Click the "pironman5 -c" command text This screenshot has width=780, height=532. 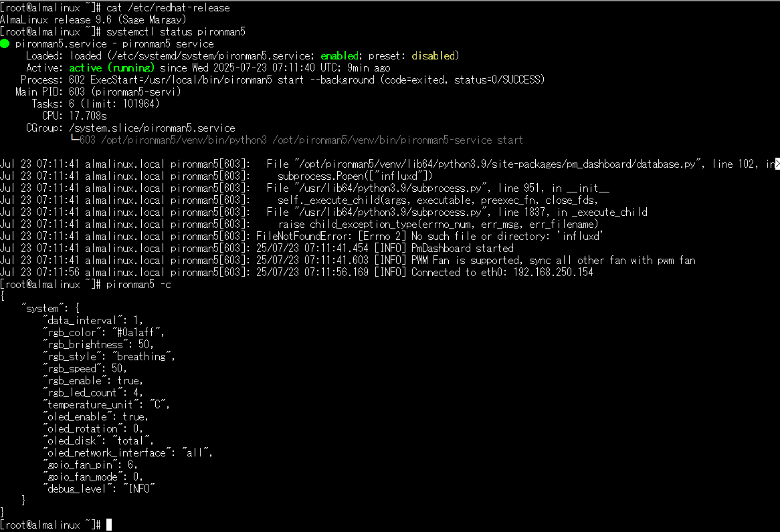[138, 285]
